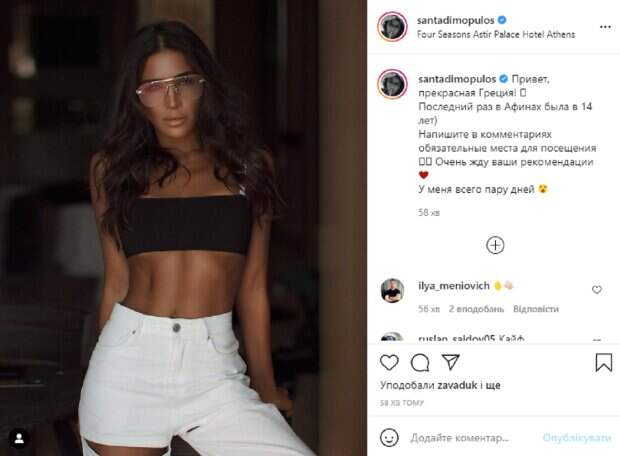The height and width of the screenshot is (456, 620).
Task: Click the add comment input field
Action: tap(471, 438)
